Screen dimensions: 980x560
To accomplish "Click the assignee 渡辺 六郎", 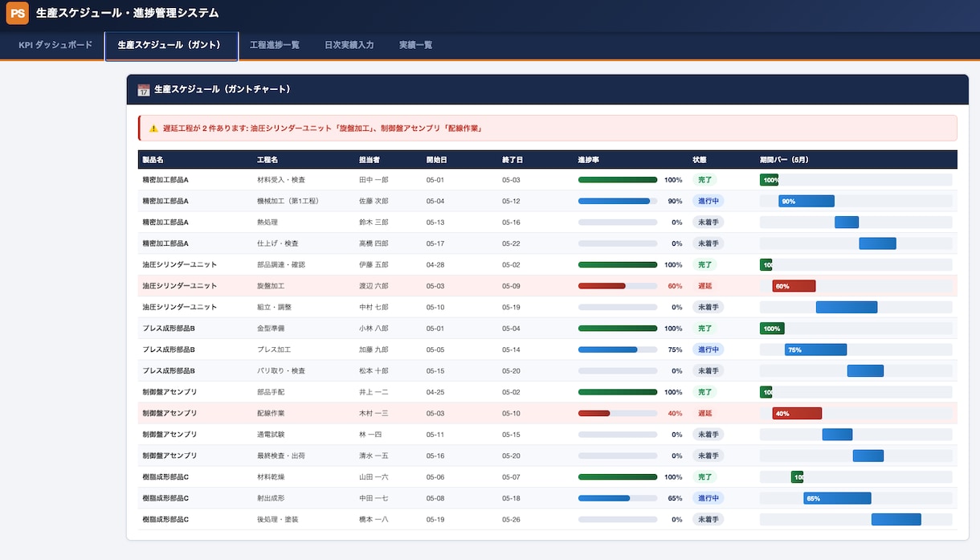I will pos(374,286).
